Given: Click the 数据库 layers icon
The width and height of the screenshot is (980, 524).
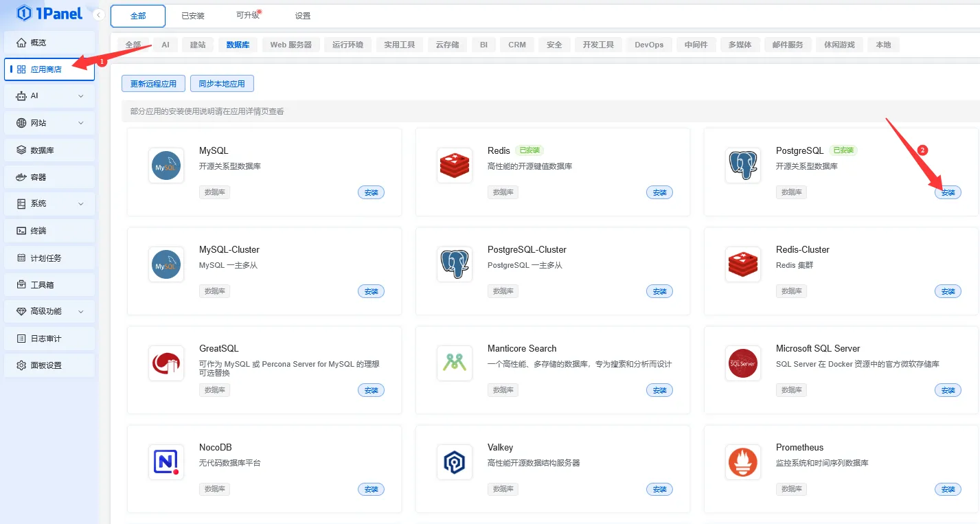Looking at the screenshot, I should pyautogui.click(x=22, y=150).
